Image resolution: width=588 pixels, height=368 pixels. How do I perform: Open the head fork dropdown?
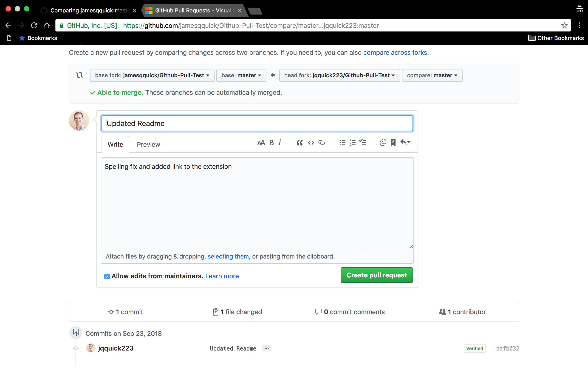(339, 75)
